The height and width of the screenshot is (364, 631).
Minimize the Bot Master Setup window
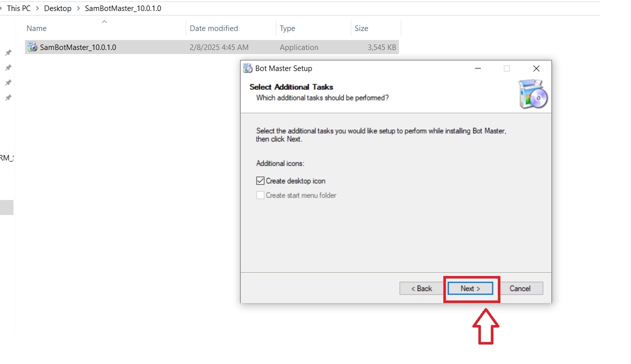pyautogui.click(x=477, y=68)
